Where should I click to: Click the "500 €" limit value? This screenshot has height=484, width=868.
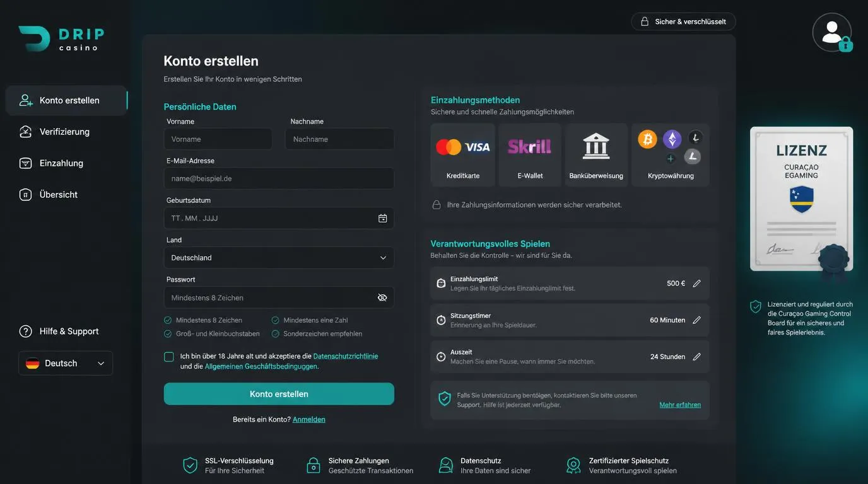click(x=676, y=284)
